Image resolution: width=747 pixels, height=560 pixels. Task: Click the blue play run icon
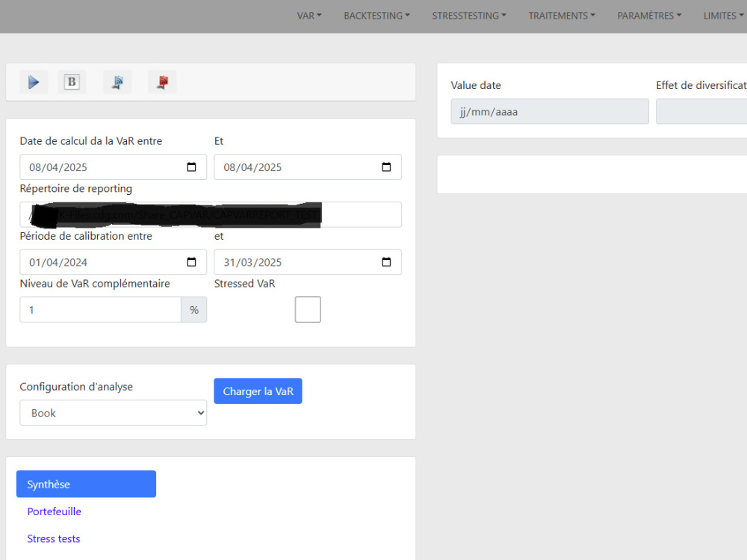(x=34, y=82)
